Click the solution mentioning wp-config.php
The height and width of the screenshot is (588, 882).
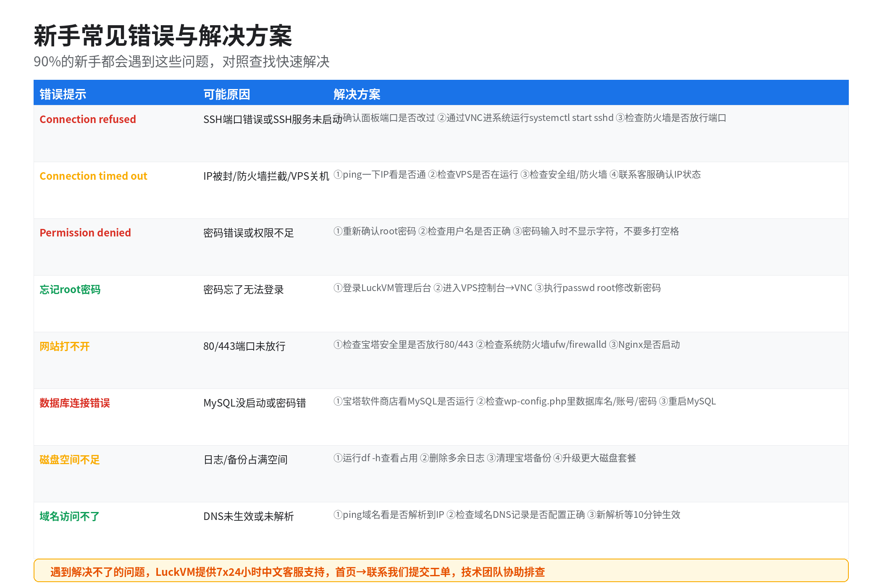[525, 401]
